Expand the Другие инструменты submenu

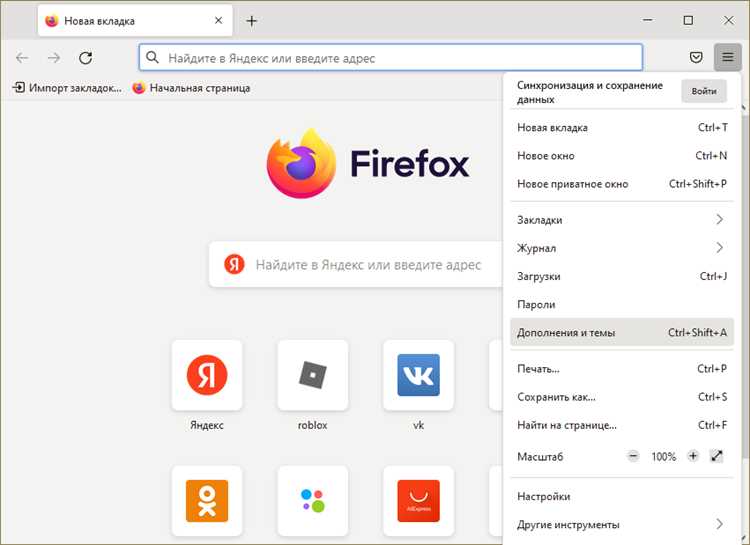tap(622, 524)
